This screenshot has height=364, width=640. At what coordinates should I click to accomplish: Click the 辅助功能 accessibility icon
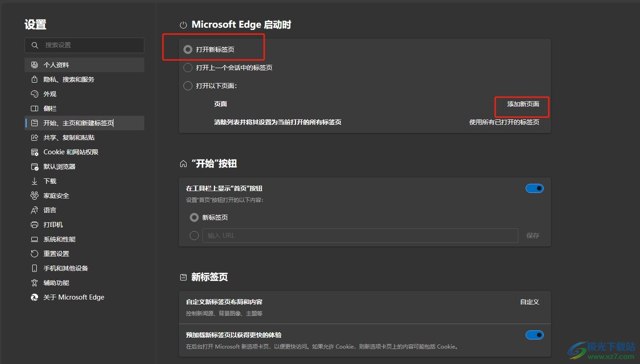tap(34, 283)
